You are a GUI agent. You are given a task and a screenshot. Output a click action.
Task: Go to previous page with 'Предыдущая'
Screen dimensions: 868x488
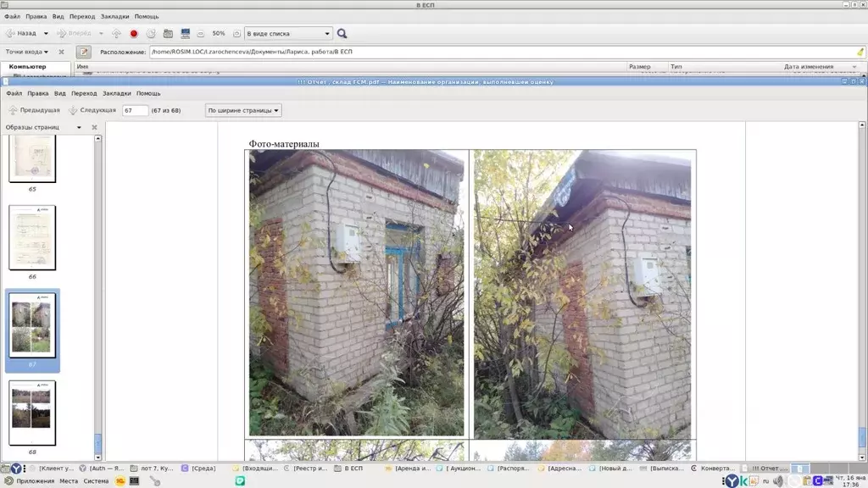tap(34, 110)
